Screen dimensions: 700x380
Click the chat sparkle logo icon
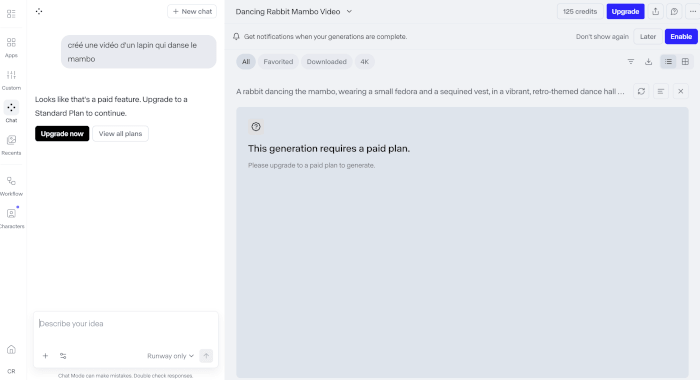tap(39, 12)
